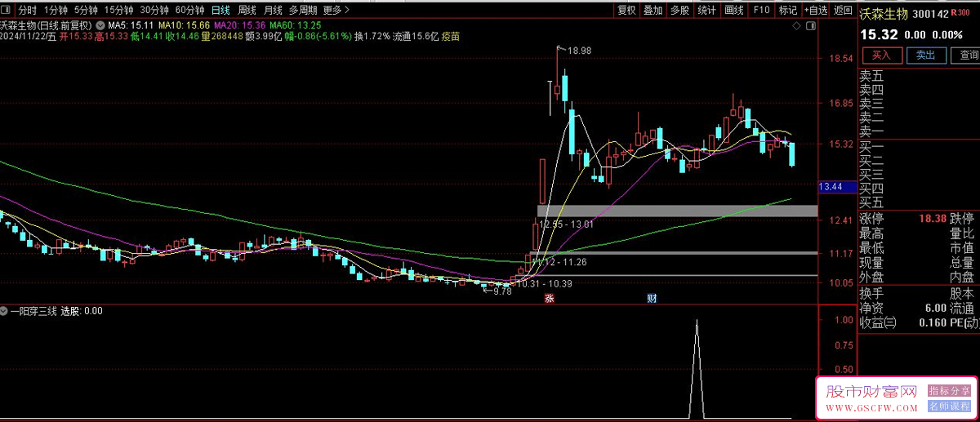Click the 外盘 label in the quote panel
This screenshot has width=980, height=422.
871,278
